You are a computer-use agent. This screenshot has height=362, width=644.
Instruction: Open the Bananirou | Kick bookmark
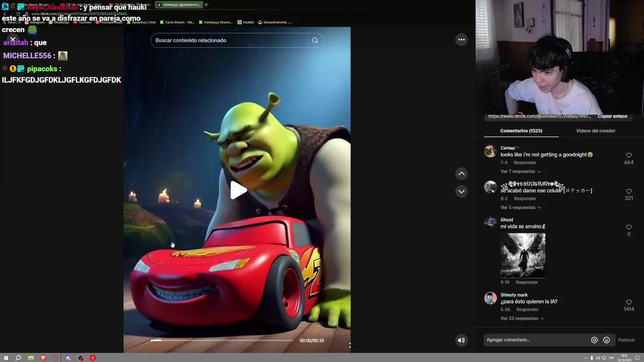point(141,22)
